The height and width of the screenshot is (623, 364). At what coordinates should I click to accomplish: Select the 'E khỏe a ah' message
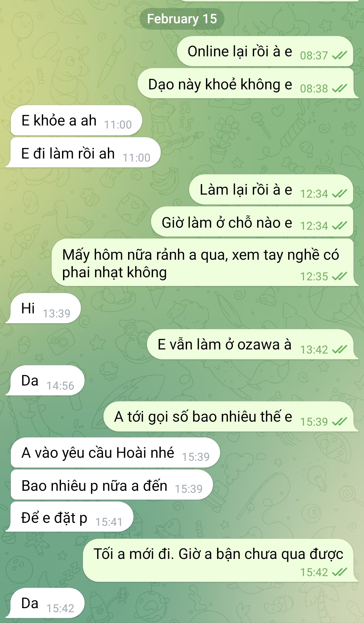(x=76, y=120)
